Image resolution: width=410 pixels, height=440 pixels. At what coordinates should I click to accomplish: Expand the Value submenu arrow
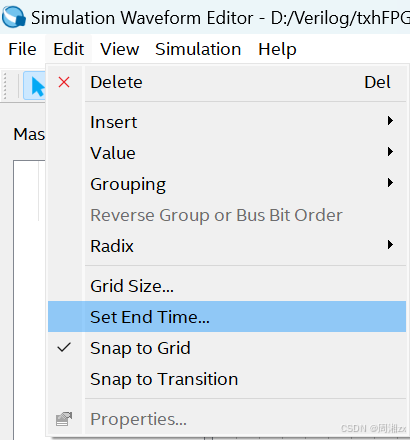(390, 152)
